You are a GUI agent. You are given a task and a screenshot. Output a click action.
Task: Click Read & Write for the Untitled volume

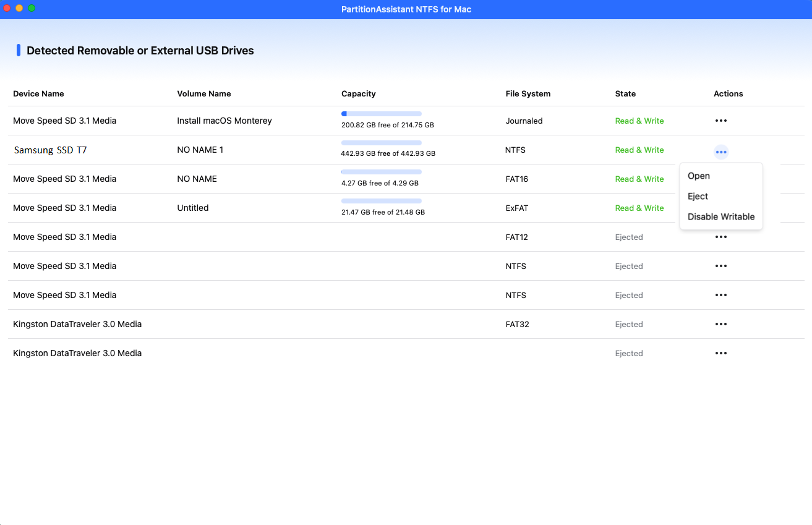click(x=639, y=208)
